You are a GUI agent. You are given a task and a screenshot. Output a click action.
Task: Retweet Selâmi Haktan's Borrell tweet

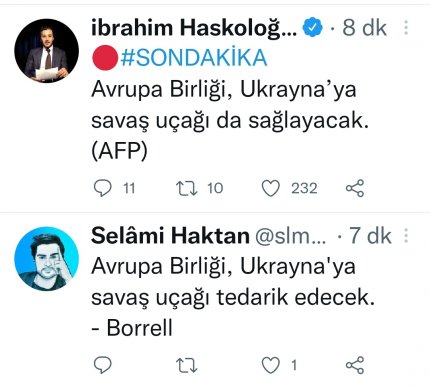186,365
